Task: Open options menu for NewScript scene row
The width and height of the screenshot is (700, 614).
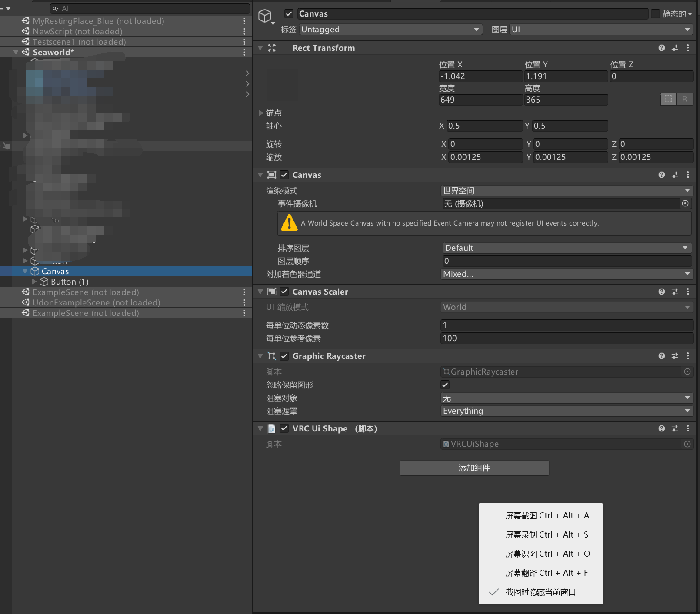Action: pyautogui.click(x=244, y=31)
